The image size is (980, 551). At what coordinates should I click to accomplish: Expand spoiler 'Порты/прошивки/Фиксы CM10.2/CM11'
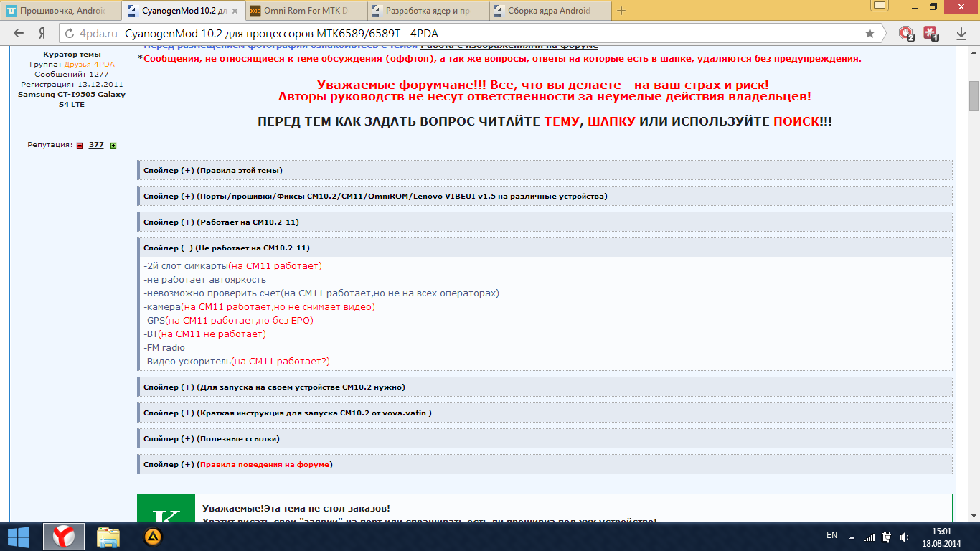pyautogui.click(x=545, y=196)
